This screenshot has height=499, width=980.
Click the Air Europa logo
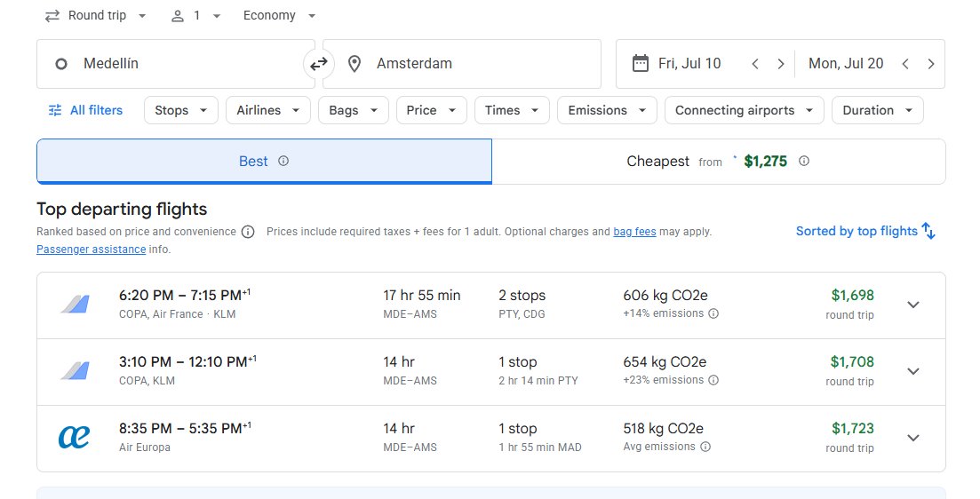click(74, 437)
